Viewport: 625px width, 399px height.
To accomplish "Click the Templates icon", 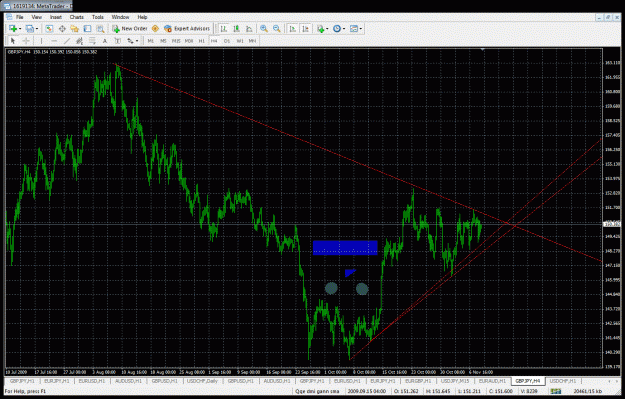I will 354,29.
